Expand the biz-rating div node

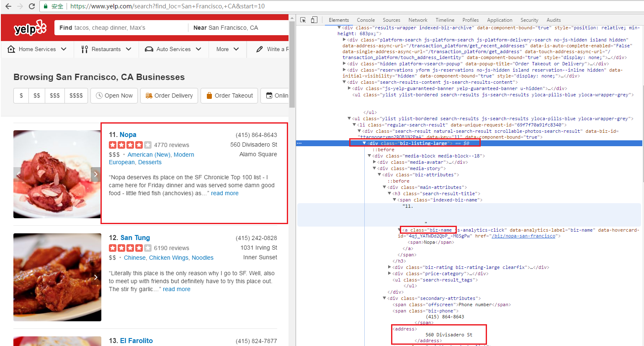pos(390,267)
